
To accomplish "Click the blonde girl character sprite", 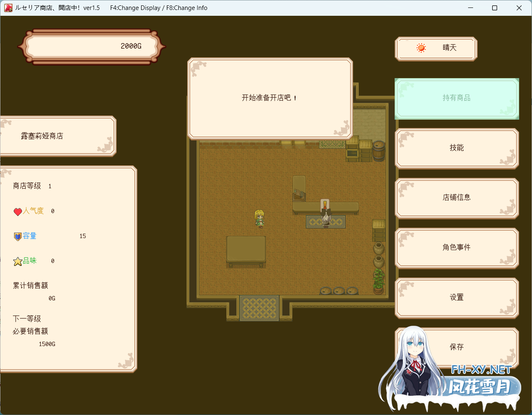I will 259,219.
